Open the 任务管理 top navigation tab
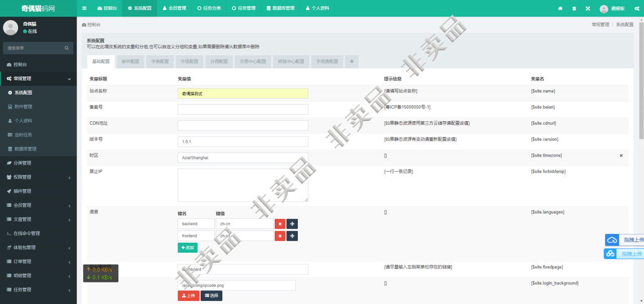The image size is (644, 304). coord(244,9)
